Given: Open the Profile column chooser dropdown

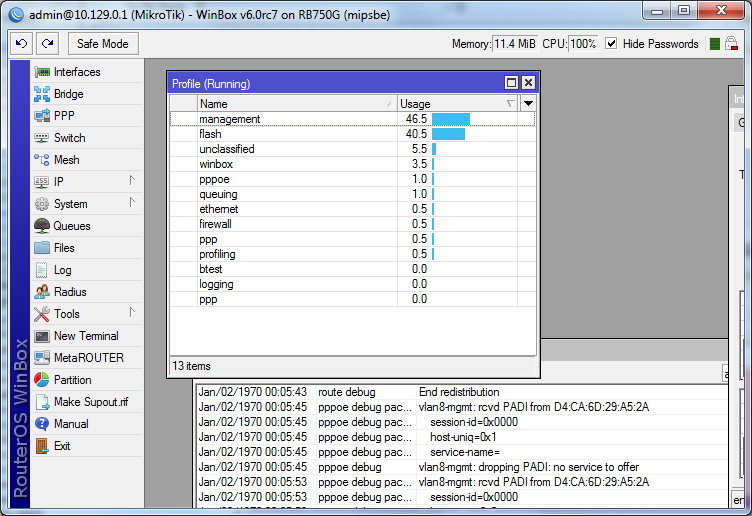Looking at the screenshot, I should (529, 104).
